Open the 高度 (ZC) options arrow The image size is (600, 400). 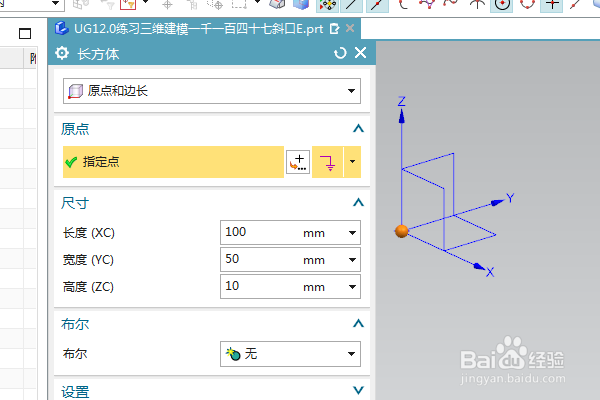(x=352, y=287)
